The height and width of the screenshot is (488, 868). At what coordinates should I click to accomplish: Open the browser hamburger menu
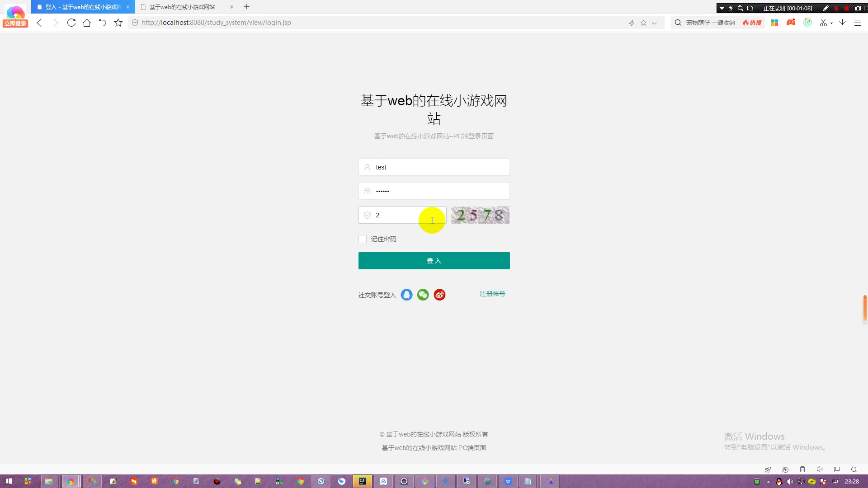coord(858,23)
